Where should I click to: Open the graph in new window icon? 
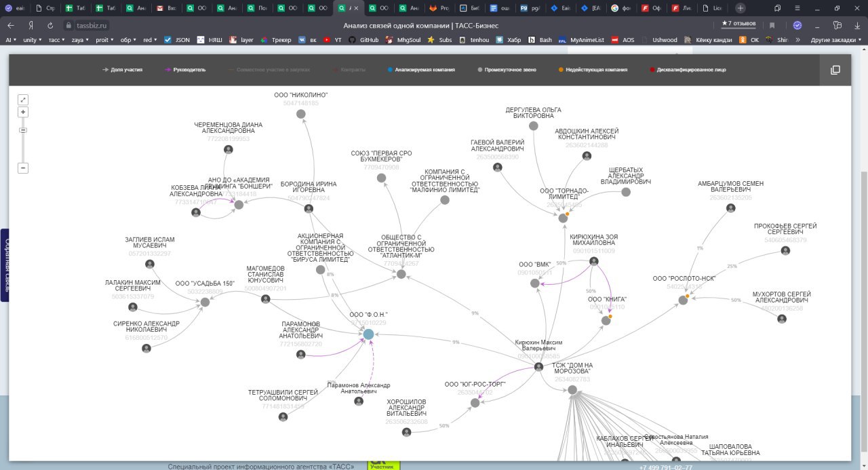click(835, 70)
